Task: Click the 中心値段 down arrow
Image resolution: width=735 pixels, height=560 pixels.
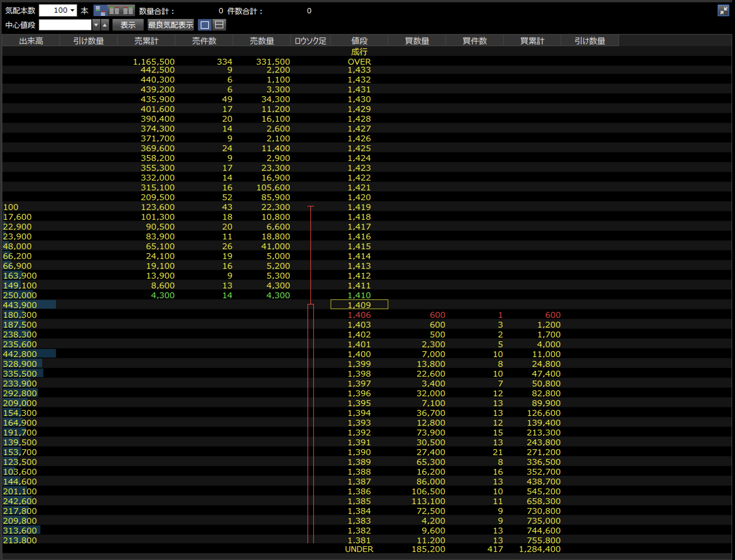Action: pos(96,25)
